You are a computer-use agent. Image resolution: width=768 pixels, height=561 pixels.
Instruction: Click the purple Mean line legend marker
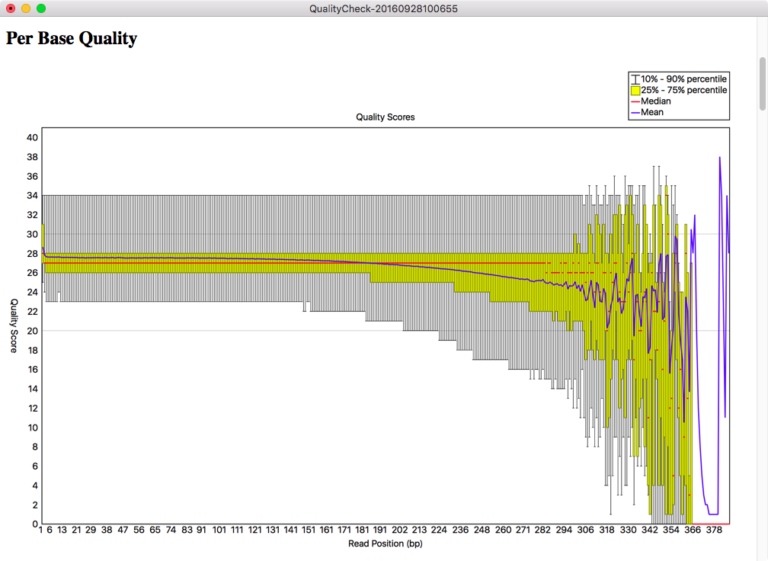[635, 113]
